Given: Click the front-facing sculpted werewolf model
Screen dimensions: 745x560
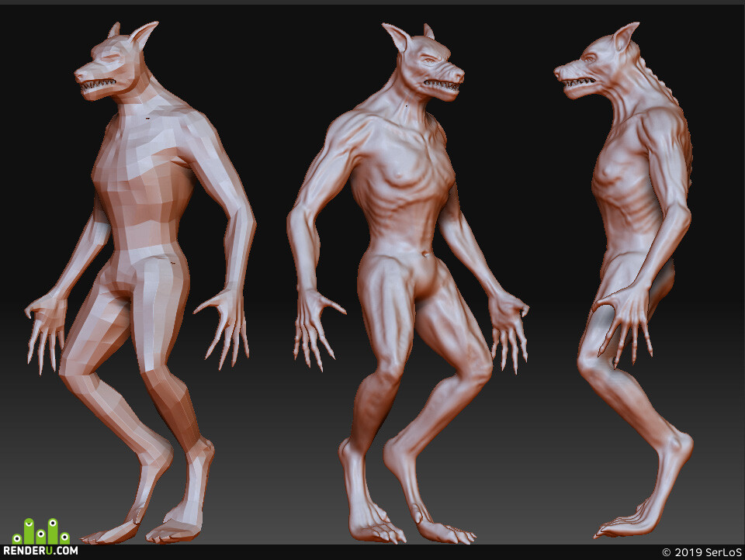Looking at the screenshot, I should click(407, 284).
